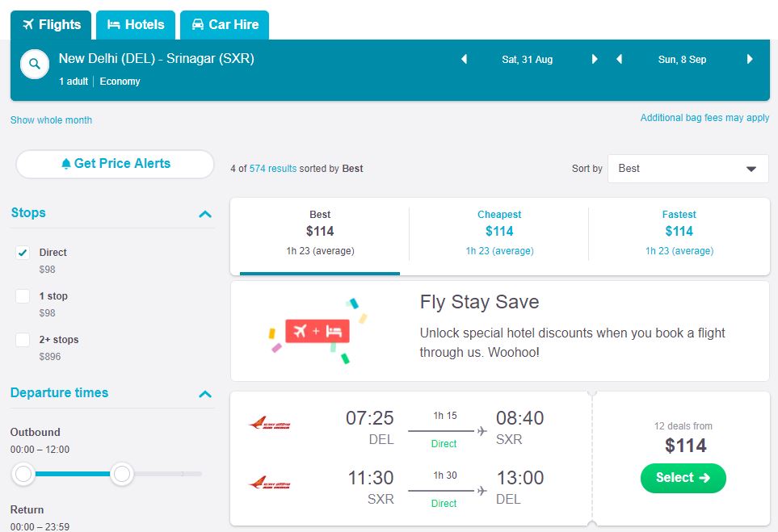The image size is (778, 532).
Task: Switch to the Hotels tab
Action: tap(135, 25)
